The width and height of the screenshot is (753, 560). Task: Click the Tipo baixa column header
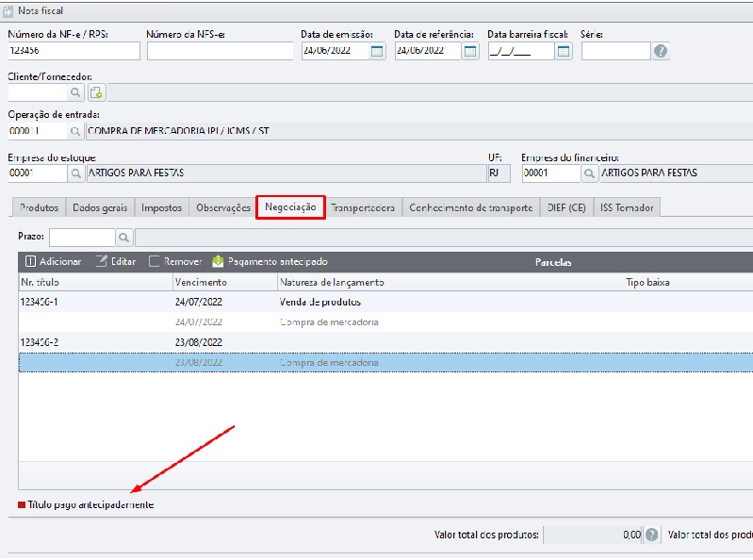(647, 283)
